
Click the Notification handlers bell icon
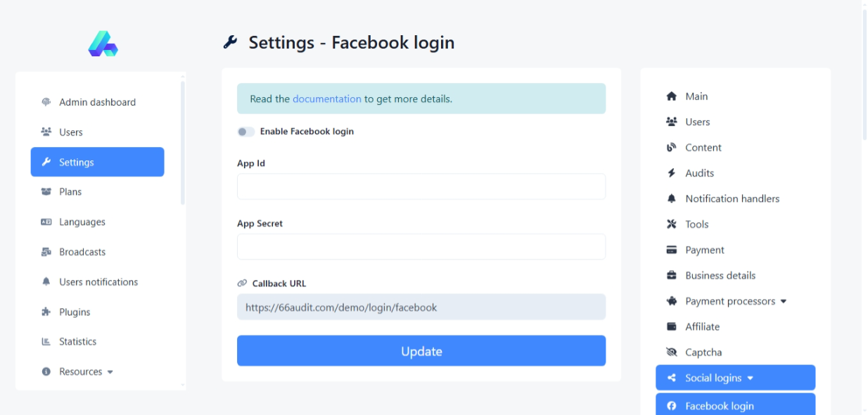pos(671,199)
